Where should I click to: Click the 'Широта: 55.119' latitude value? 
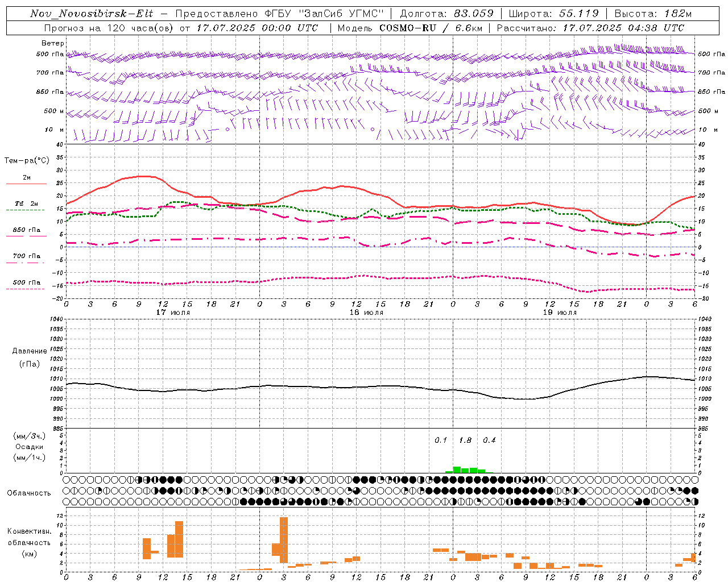(x=553, y=14)
